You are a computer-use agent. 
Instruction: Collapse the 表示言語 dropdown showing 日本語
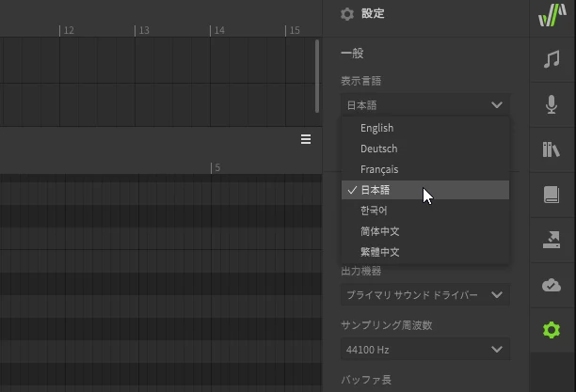[425, 105]
